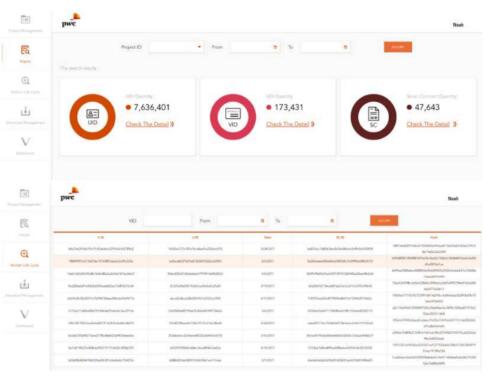Image resolution: width=488 pixels, height=380 pixels.
Task: Click the orange search button in the VID form
Action: [384, 221]
